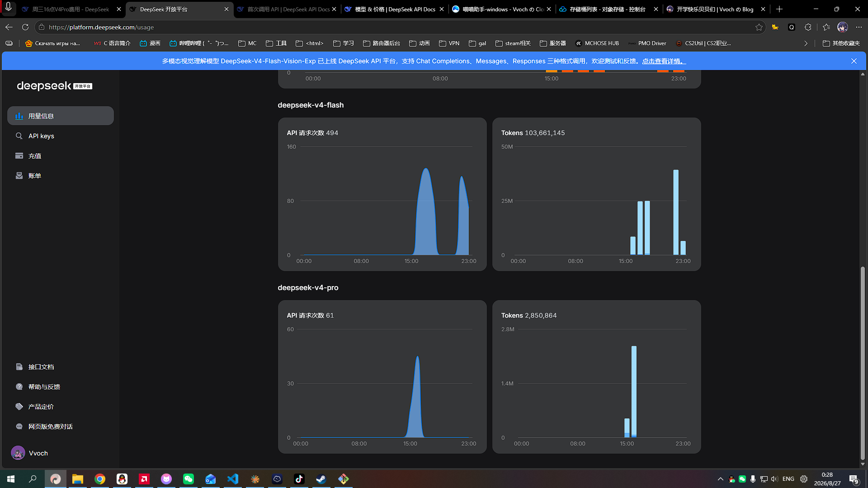Switch to the 存储桶列表 tab
868x488 pixels.
(609, 9)
